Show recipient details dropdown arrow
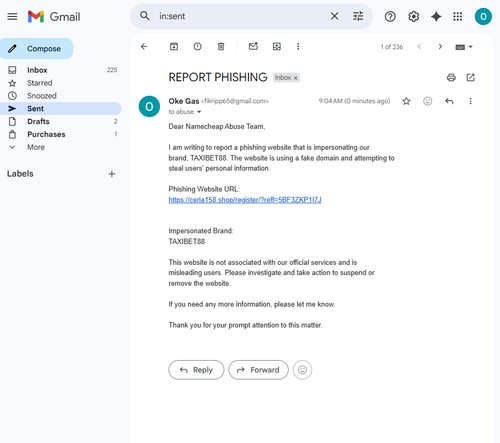The image size is (500, 443). click(199, 112)
